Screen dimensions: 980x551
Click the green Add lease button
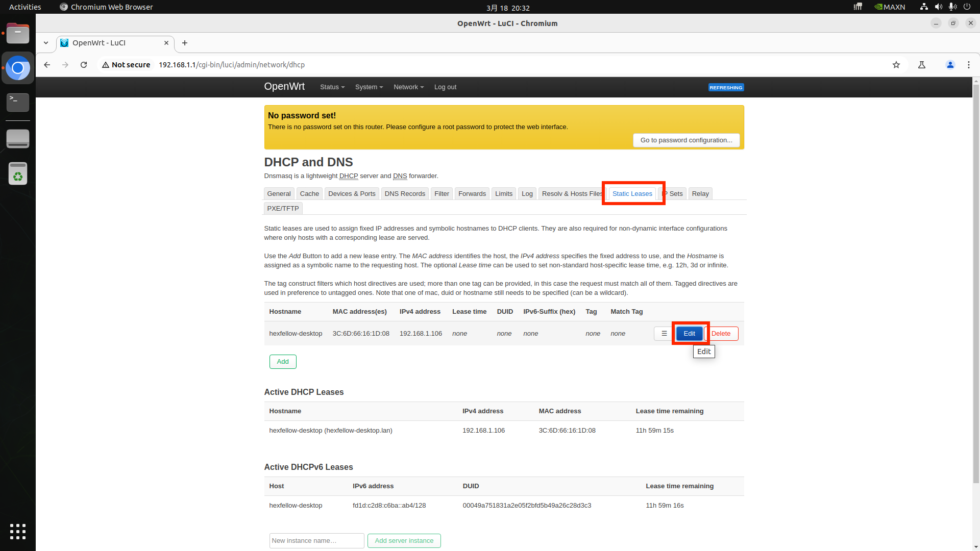283,362
